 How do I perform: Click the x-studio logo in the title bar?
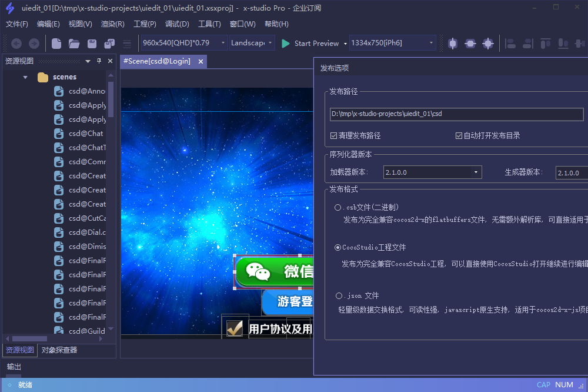(9, 8)
